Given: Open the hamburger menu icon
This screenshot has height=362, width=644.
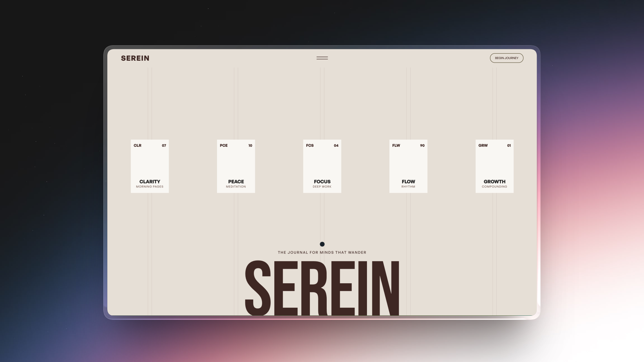Looking at the screenshot, I should (x=322, y=58).
